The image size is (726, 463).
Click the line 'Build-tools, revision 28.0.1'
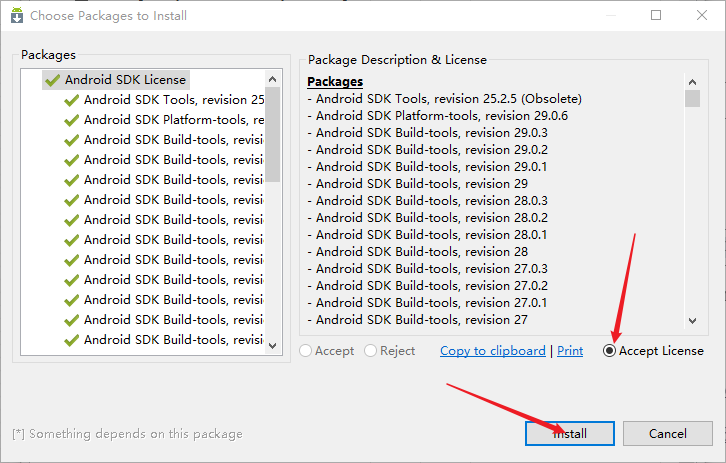pos(427,235)
